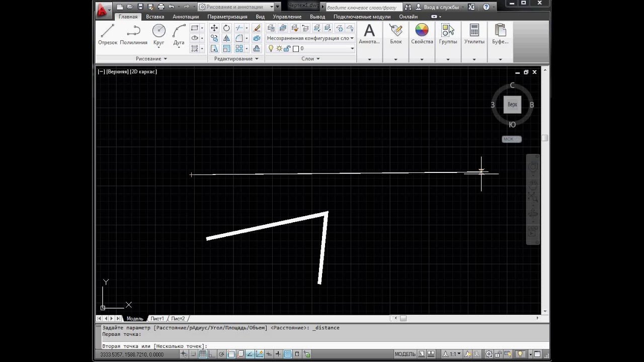Click the Верх face of ViewCube
Viewport: 644px width, 362px height.
tap(512, 105)
